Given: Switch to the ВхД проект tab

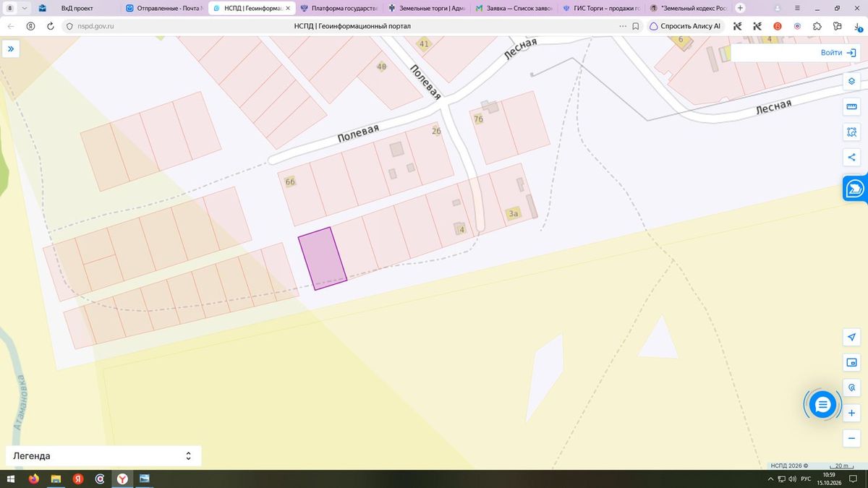Looking at the screenshot, I should [77, 8].
